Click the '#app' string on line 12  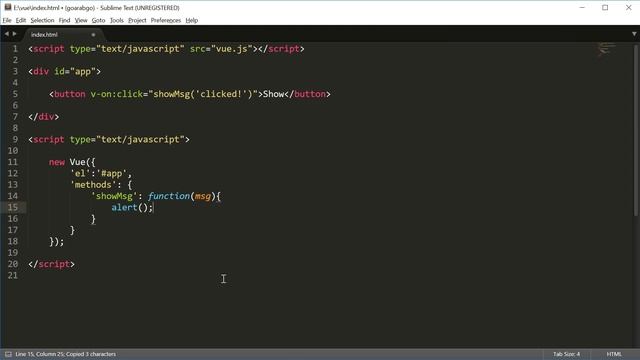pyautogui.click(x=111, y=173)
